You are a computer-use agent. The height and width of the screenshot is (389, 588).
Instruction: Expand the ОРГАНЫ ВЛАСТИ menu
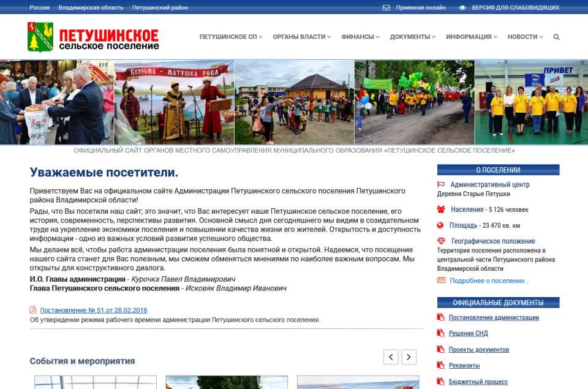click(301, 37)
